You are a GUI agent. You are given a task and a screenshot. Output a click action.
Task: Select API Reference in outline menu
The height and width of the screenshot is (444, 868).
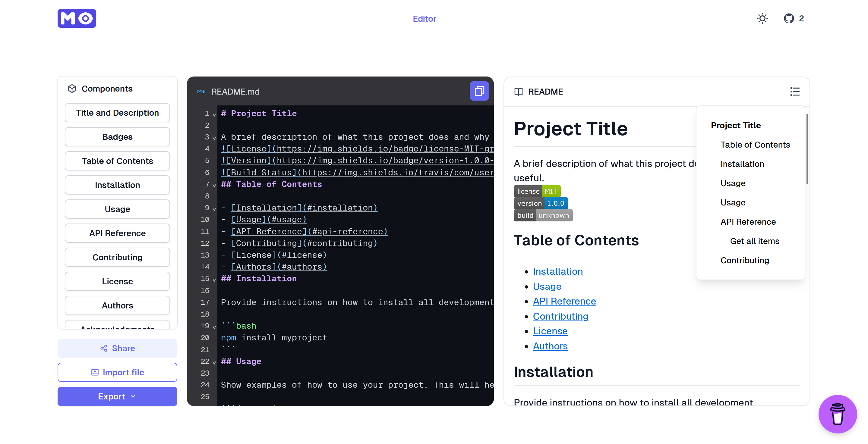(748, 222)
